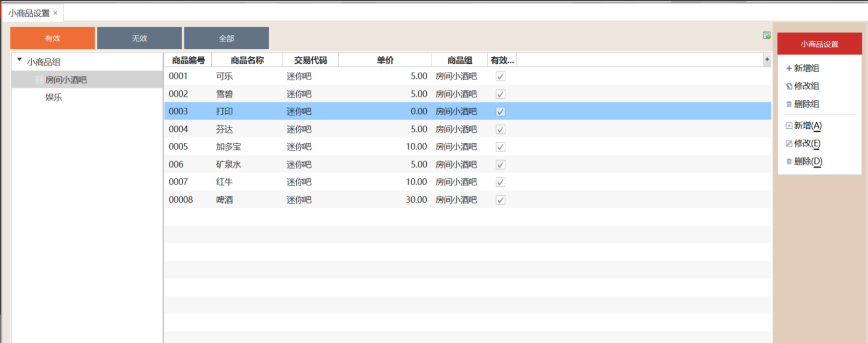This screenshot has height=343, width=868.
Task: Switch to the 无效 filter tab
Action: (x=139, y=38)
